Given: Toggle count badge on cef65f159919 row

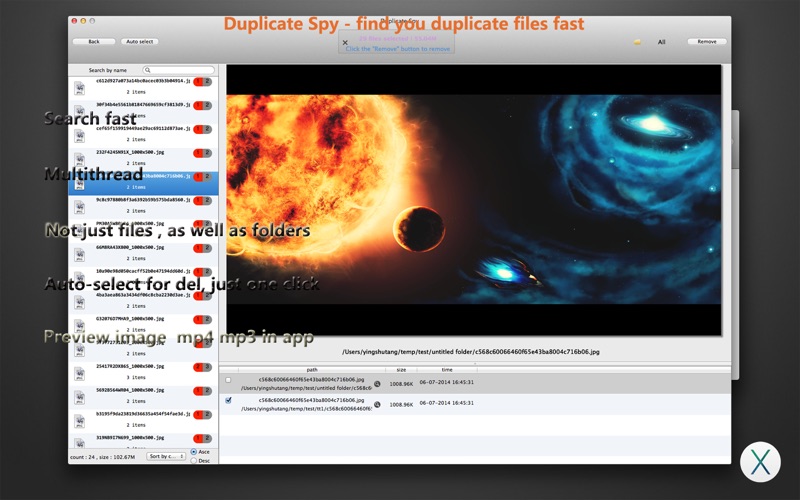Looking at the screenshot, I should [x=203, y=129].
